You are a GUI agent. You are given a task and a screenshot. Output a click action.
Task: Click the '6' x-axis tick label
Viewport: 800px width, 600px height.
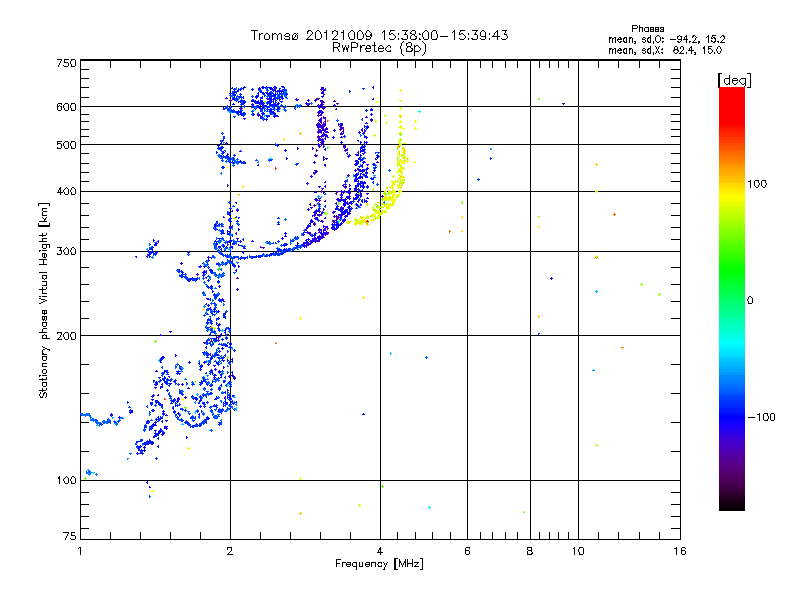tap(467, 551)
